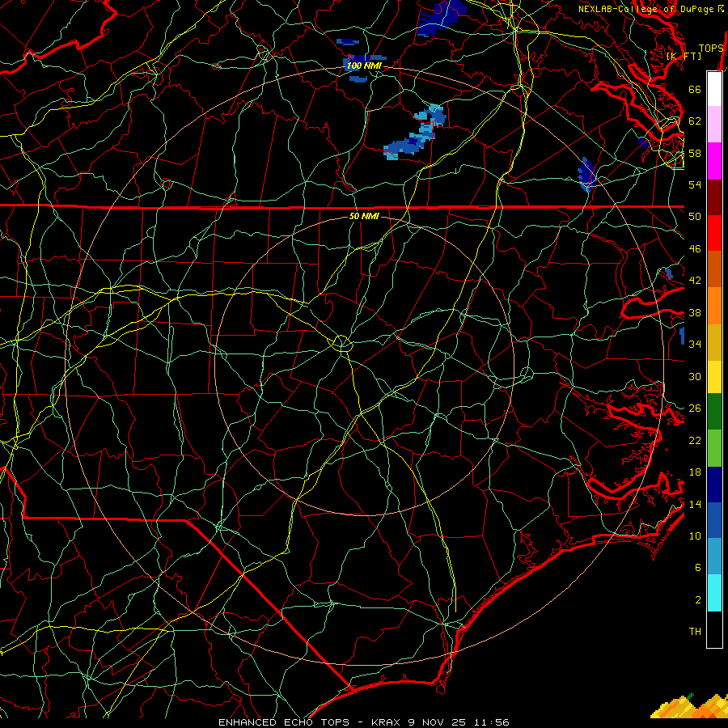This screenshot has width=728, height=728.
Task: Click the legend value "2"
Action: pos(697,599)
